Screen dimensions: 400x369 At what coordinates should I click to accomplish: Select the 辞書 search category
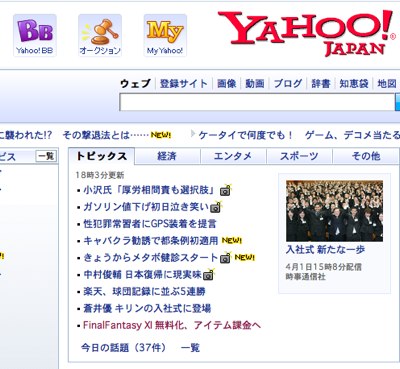point(321,83)
